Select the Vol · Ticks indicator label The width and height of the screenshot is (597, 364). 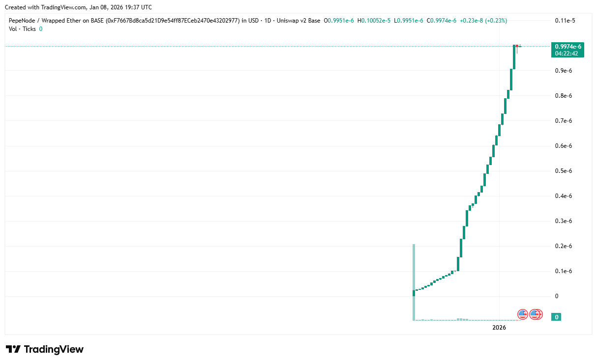[x=22, y=29]
